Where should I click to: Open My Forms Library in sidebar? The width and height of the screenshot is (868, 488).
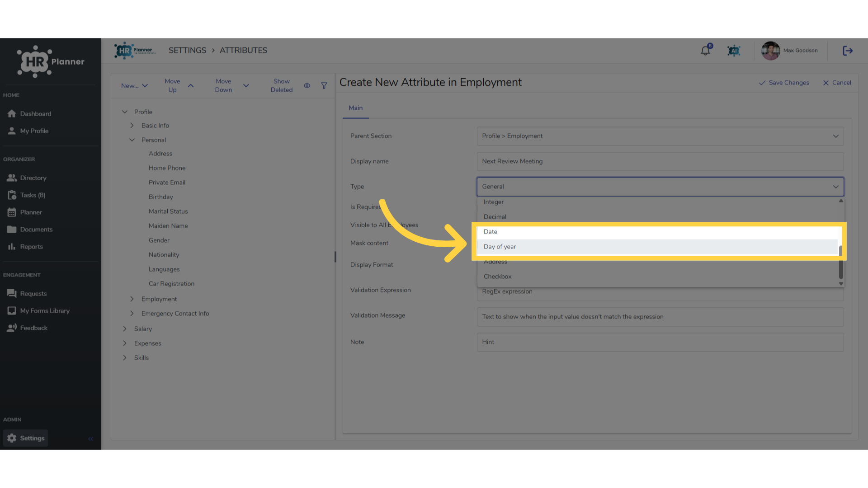click(x=38, y=311)
